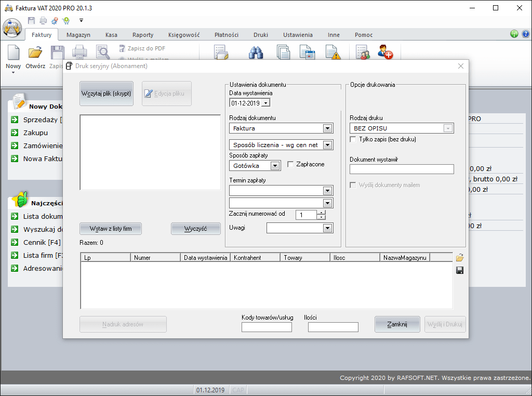The height and width of the screenshot is (396, 532).
Task: Click the binoculars search icon in ribbon
Action: [256, 52]
